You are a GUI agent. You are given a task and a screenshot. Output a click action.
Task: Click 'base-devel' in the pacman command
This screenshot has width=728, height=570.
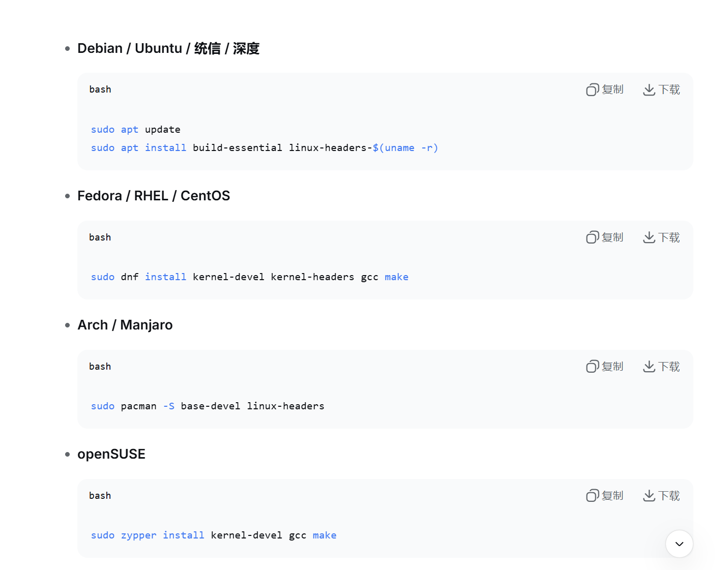click(211, 406)
